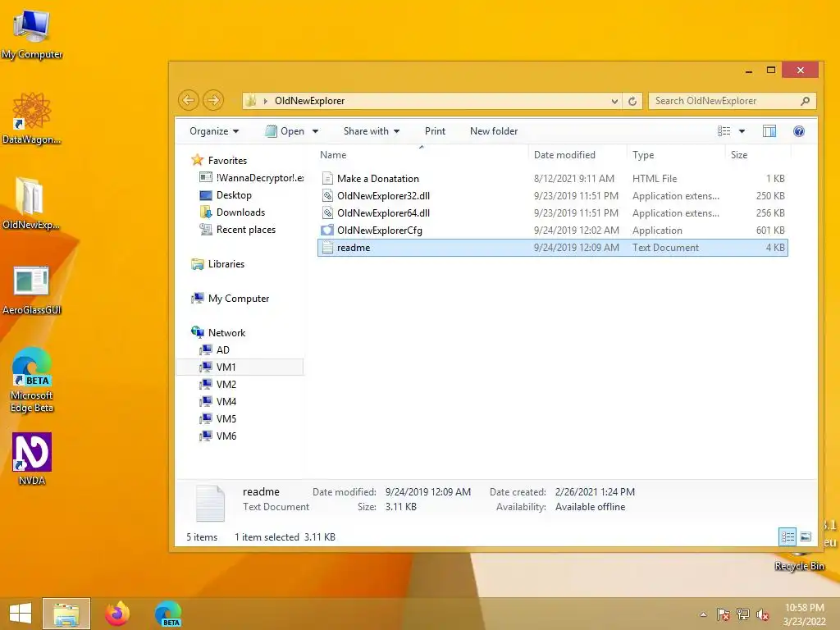Screen dimensions: 840x630
Task: Select VM4 under Network
Action: pos(218,401)
